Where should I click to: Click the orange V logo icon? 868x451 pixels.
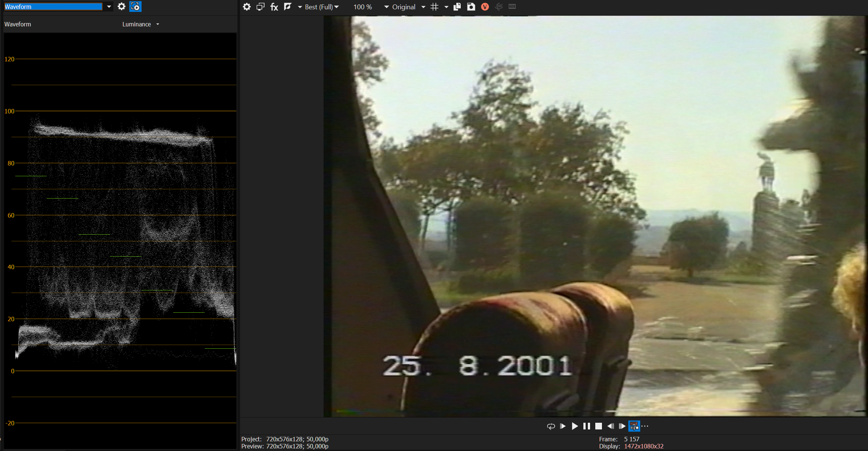pyautogui.click(x=485, y=7)
